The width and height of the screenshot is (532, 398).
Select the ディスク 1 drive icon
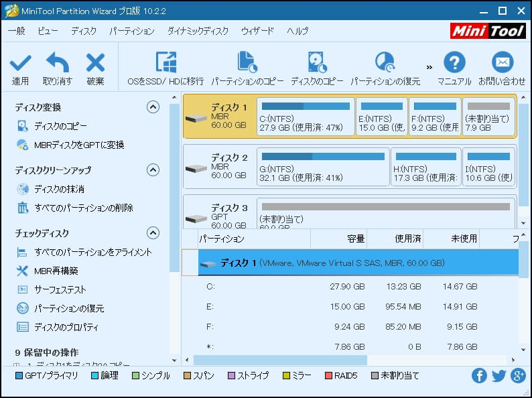(x=196, y=118)
